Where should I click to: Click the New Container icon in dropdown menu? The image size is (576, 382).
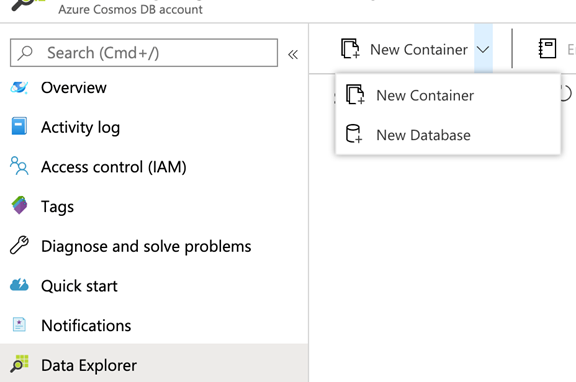pos(355,95)
